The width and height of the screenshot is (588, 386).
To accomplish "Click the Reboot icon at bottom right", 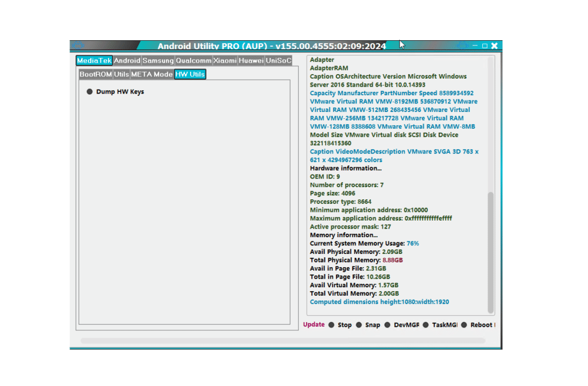I will pyautogui.click(x=465, y=325).
